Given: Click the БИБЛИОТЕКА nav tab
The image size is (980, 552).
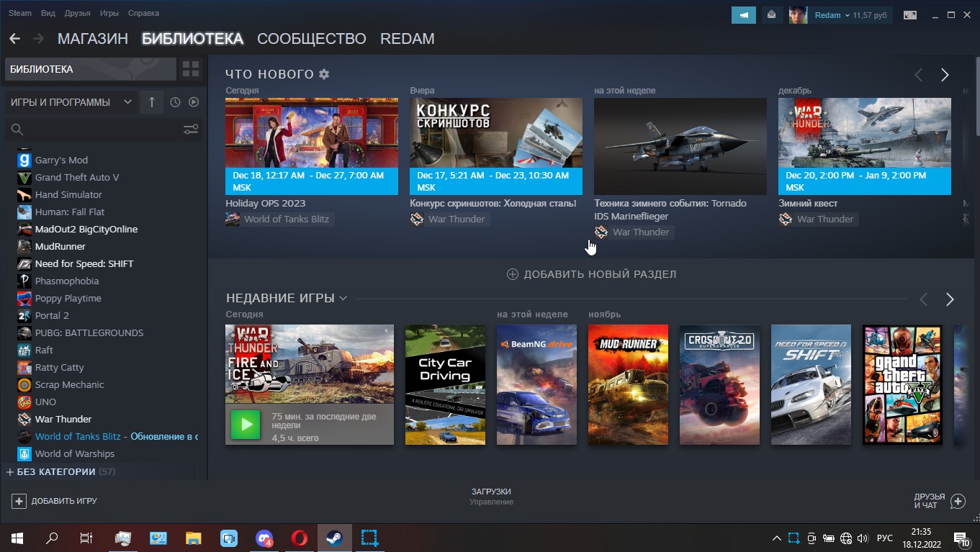Looking at the screenshot, I should point(192,39).
